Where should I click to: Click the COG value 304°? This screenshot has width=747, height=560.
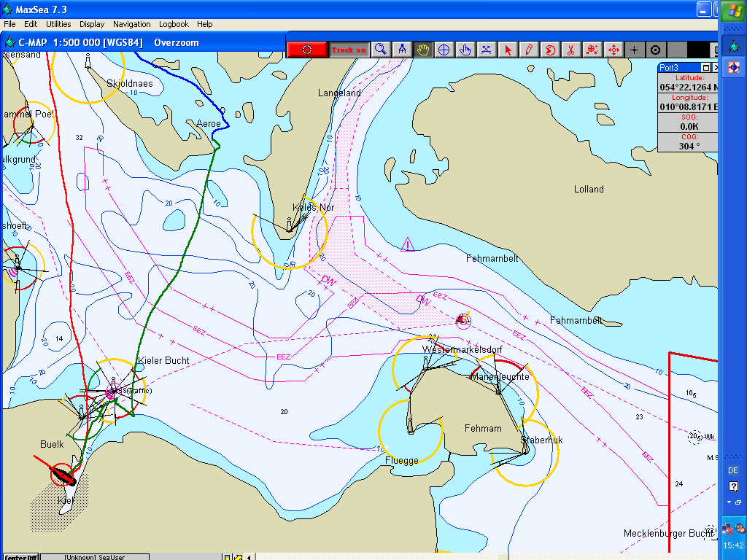click(689, 146)
